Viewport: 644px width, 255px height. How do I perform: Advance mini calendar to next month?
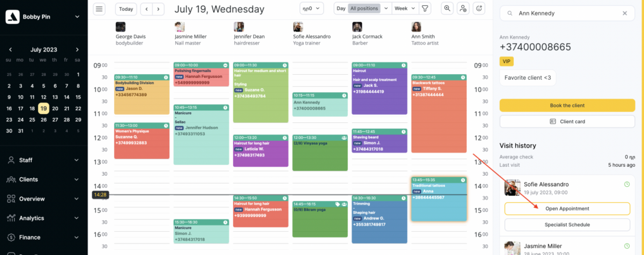click(x=77, y=50)
